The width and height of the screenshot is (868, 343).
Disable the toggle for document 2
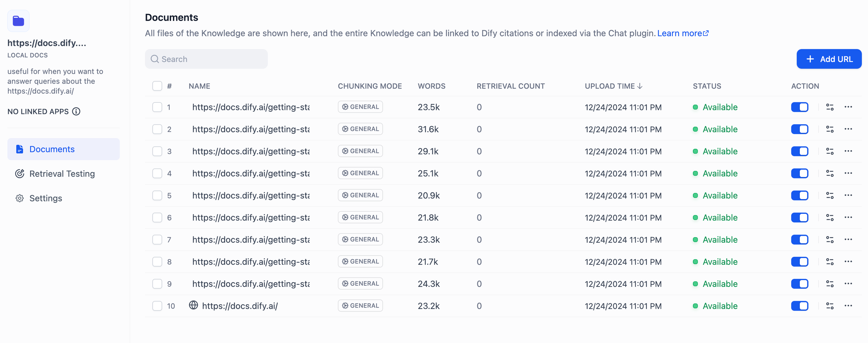799,129
